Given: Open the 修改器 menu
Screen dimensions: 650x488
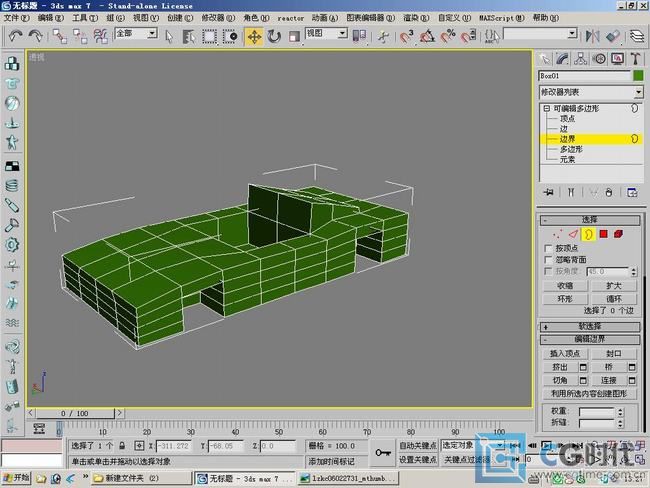Looking at the screenshot, I should [218, 18].
